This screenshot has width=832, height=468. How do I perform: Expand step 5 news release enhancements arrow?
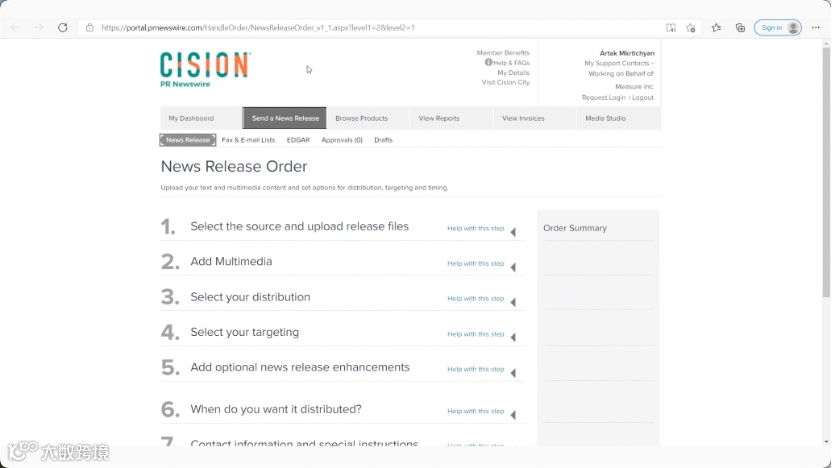[513, 373]
